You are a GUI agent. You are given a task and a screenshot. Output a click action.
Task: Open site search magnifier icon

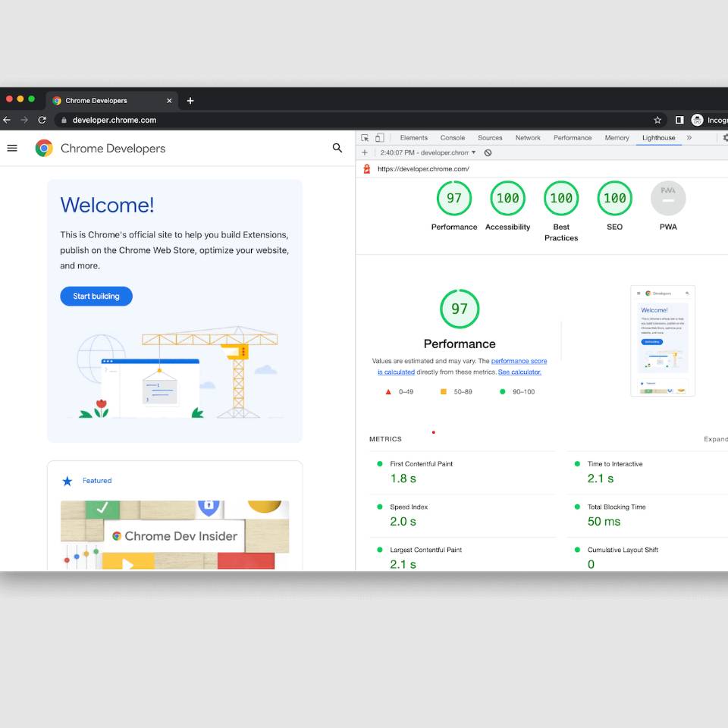(337, 148)
